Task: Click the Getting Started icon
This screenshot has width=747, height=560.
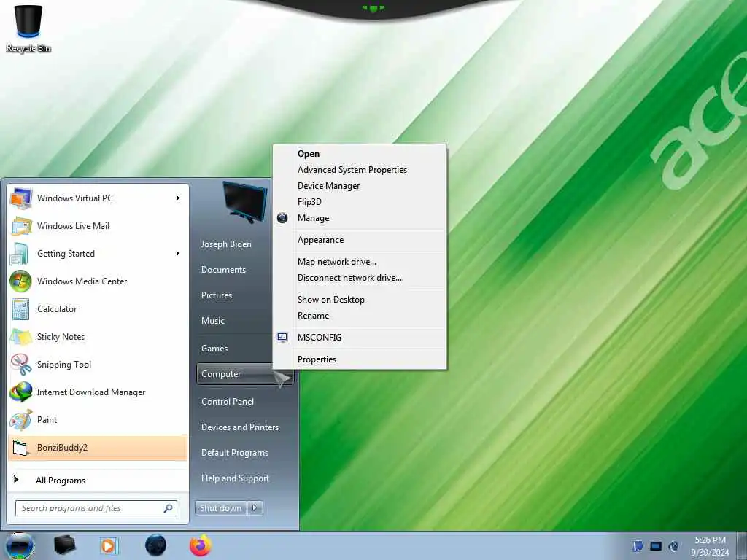Action: point(20,254)
